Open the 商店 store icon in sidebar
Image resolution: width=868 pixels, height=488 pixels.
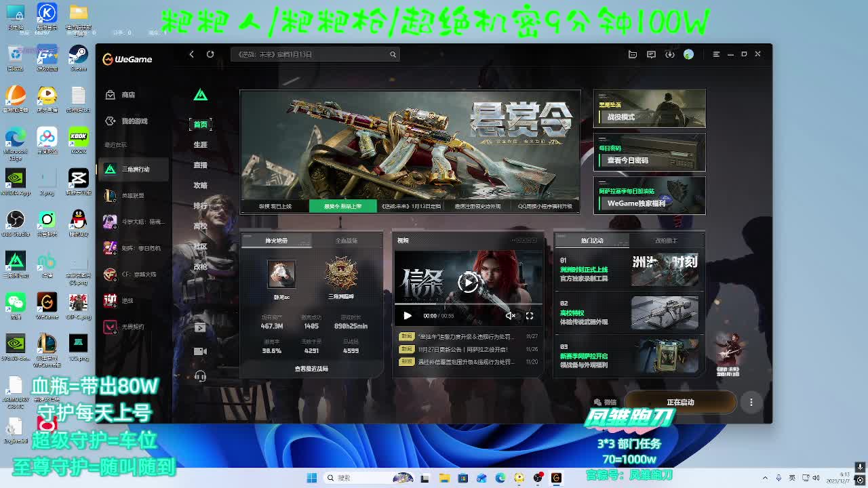click(x=111, y=95)
